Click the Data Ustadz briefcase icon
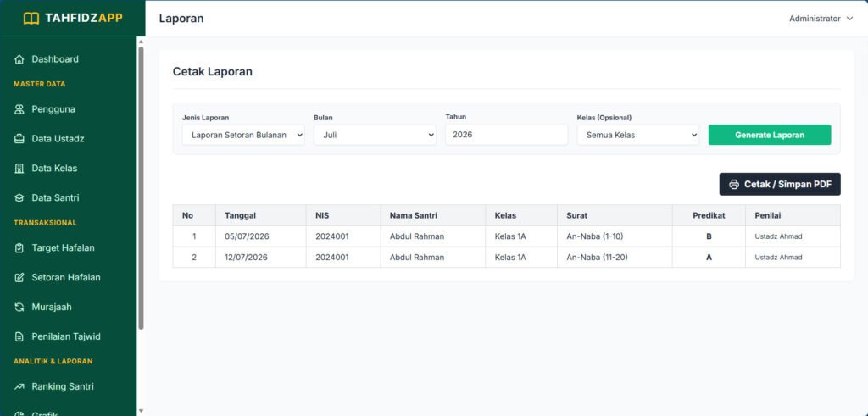 tap(19, 139)
